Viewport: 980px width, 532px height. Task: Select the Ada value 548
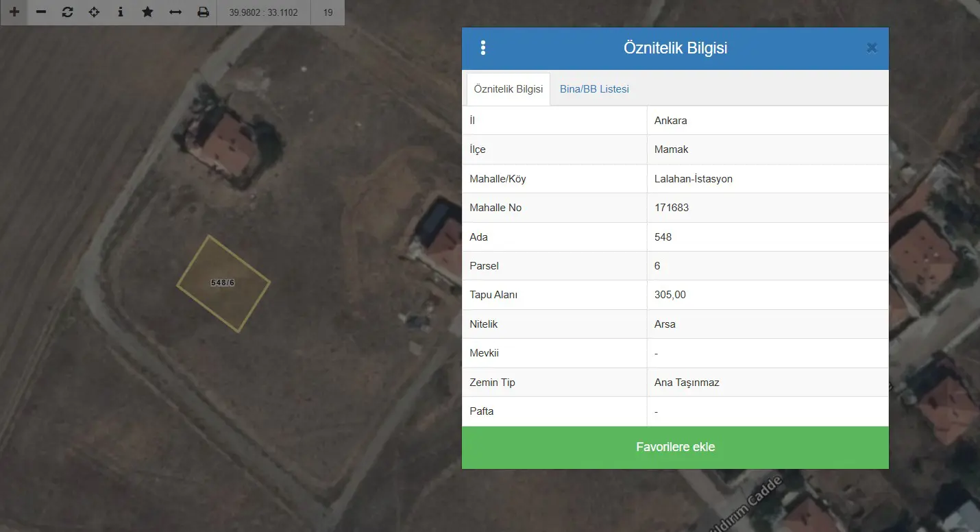point(663,237)
